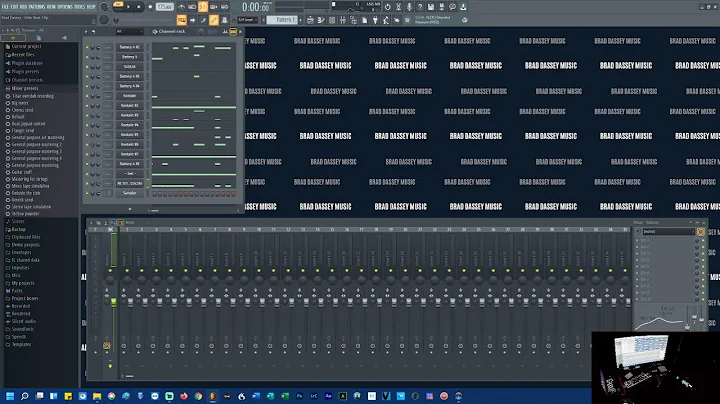The height and width of the screenshot is (404, 720).
Task: Open the Playlist view icon
Action: [x=310, y=20]
